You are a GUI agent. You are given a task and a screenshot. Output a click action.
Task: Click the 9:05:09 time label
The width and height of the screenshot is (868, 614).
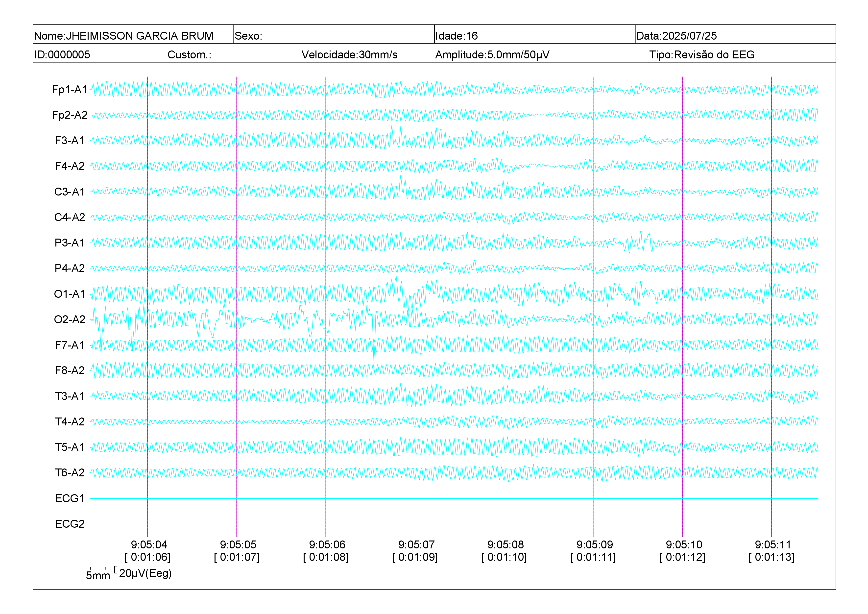tap(595, 545)
